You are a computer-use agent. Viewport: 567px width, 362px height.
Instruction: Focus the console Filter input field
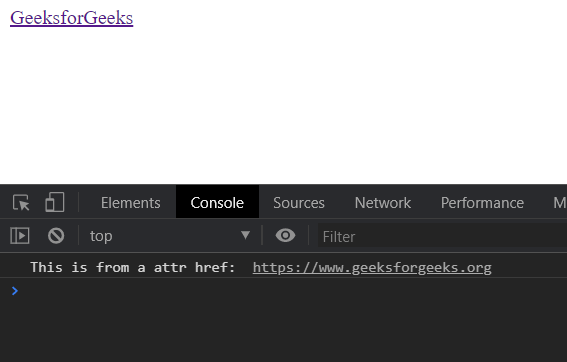pos(442,236)
